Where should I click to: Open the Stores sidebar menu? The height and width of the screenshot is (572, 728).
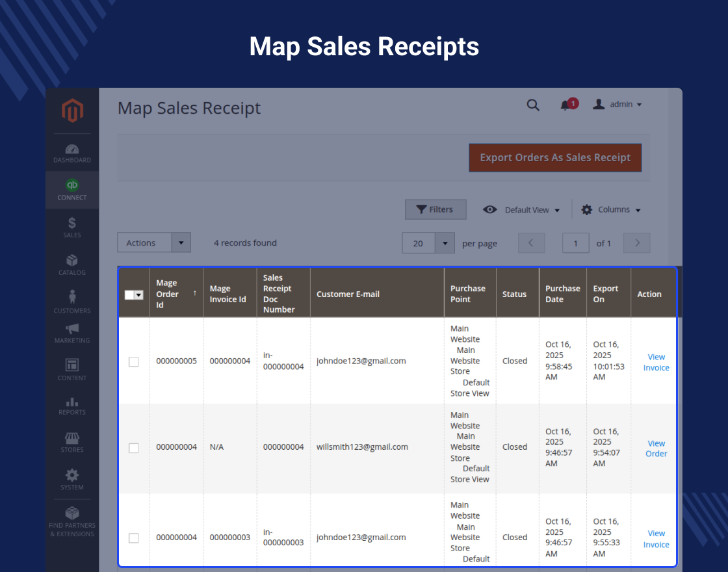(x=72, y=443)
